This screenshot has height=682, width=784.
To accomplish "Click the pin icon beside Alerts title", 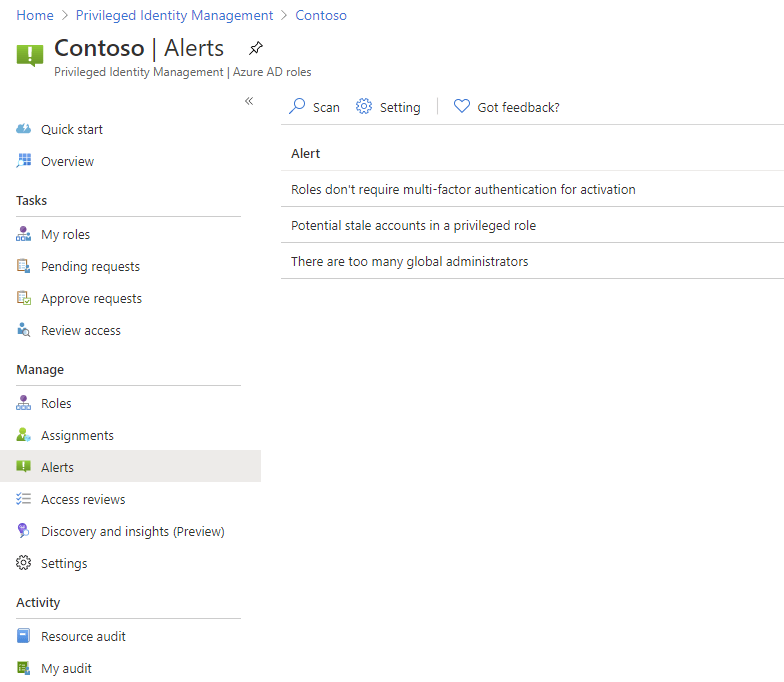I will (x=256, y=48).
